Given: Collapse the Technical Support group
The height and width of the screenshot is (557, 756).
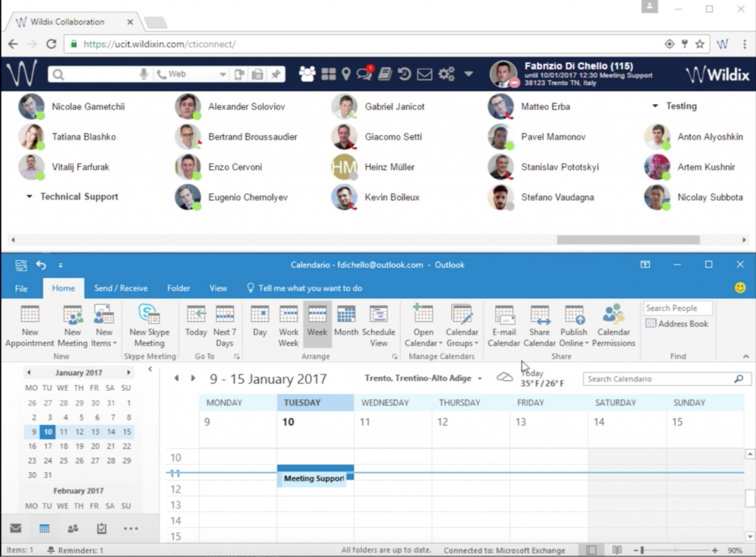Looking at the screenshot, I should 30,197.
